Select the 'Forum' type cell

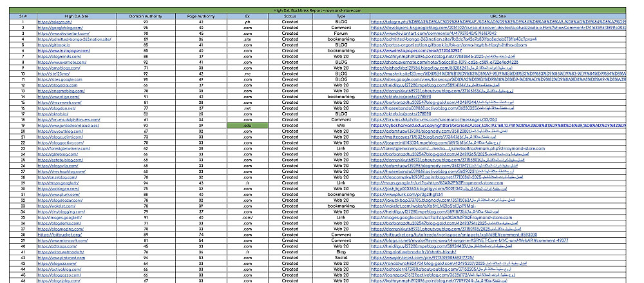(x=341, y=34)
